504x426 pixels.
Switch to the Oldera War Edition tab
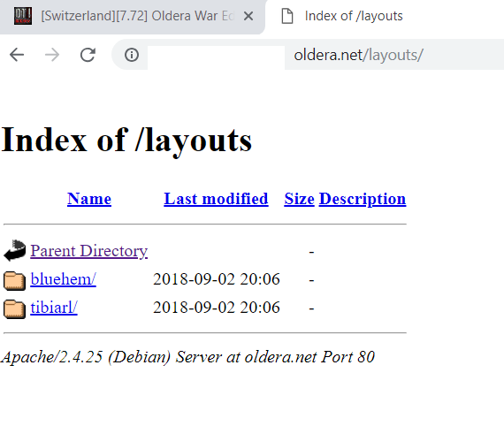point(133,16)
